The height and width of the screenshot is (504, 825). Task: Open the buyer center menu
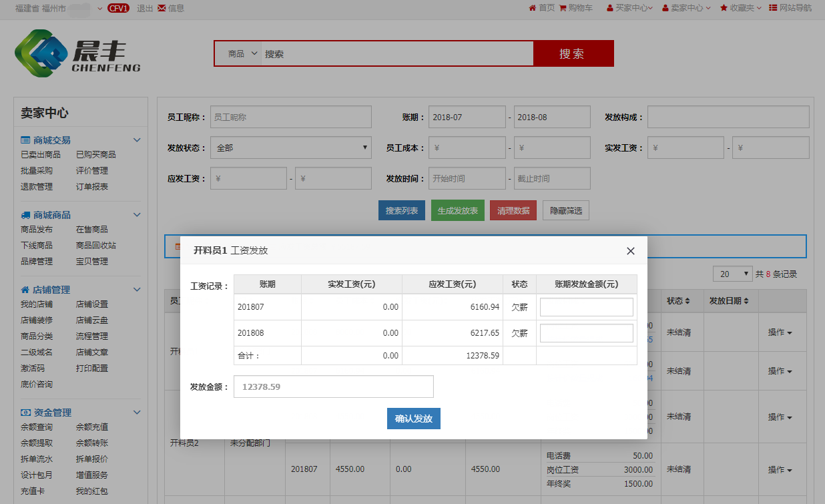coord(629,8)
